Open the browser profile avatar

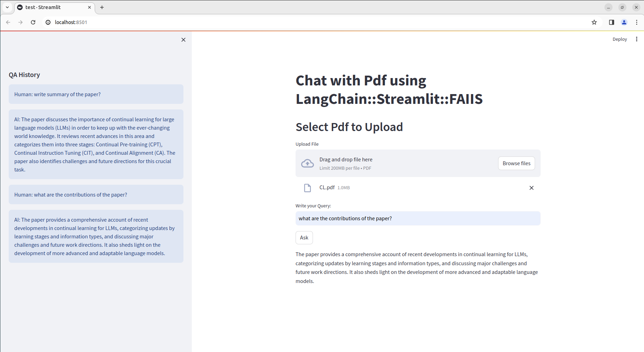tap(624, 22)
